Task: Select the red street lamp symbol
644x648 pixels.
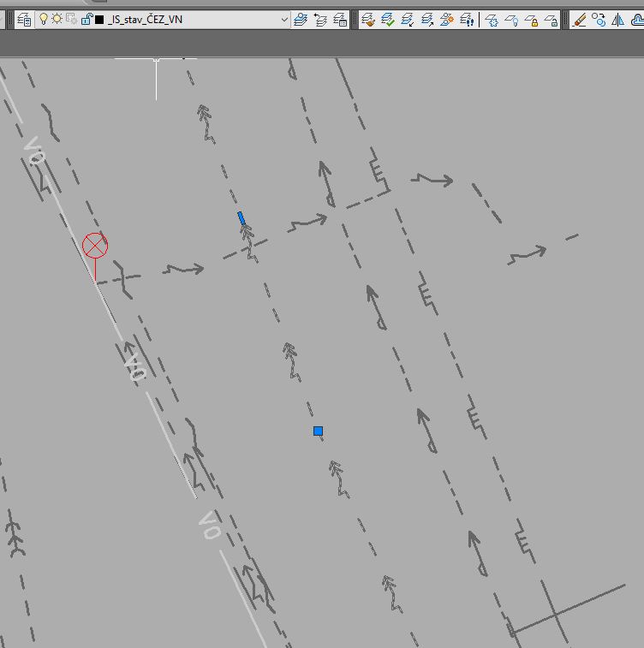Action: tap(95, 256)
